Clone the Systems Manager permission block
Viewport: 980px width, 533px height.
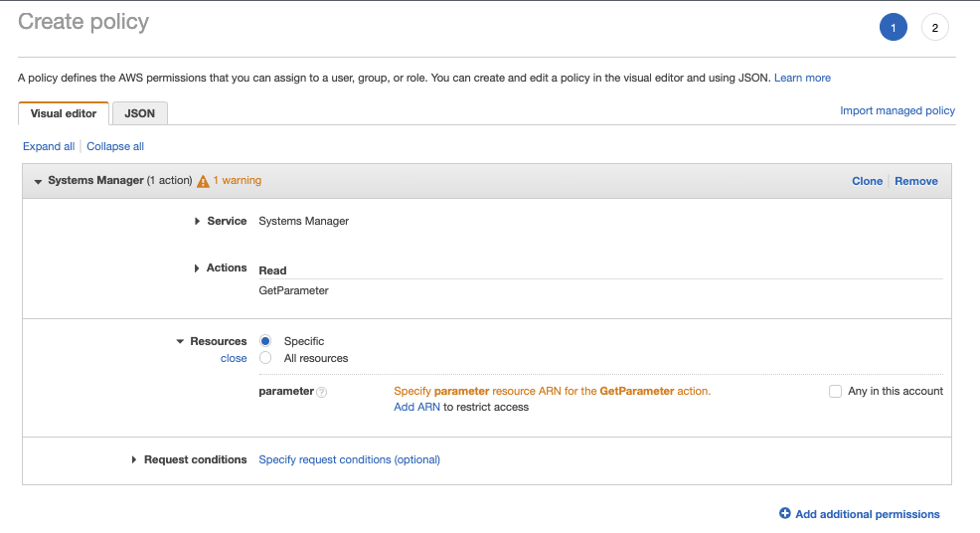click(868, 181)
